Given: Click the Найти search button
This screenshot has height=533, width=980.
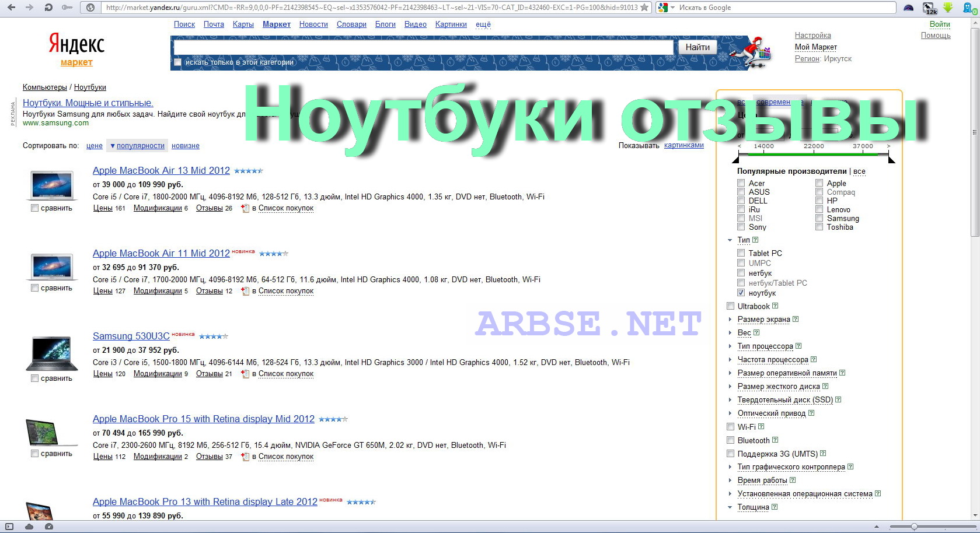Looking at the screenshot, I should [x=697, y=47].
